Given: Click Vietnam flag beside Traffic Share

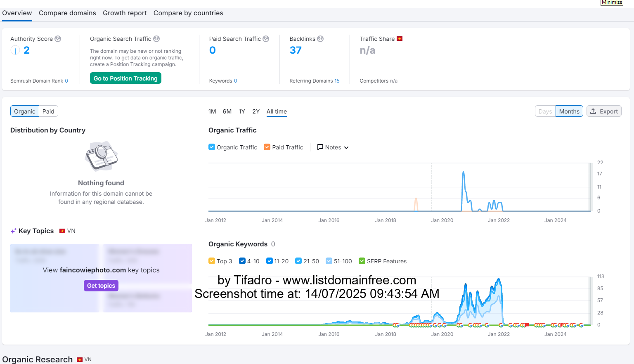Looking at the screenshot, I should pos(400,39).
